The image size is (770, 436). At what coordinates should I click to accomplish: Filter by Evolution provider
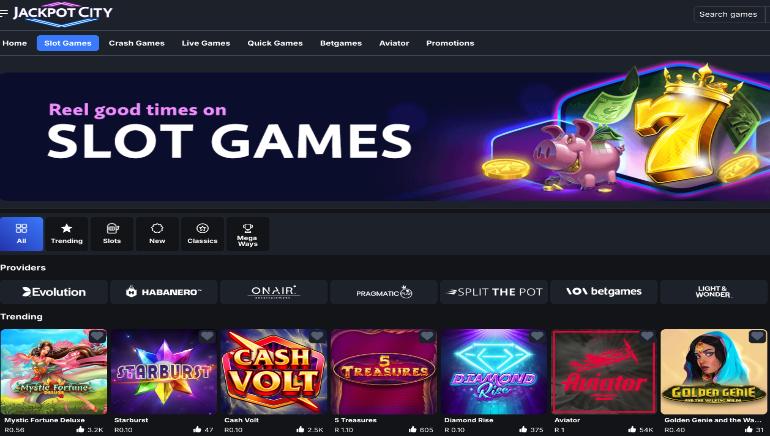point(54,292)
